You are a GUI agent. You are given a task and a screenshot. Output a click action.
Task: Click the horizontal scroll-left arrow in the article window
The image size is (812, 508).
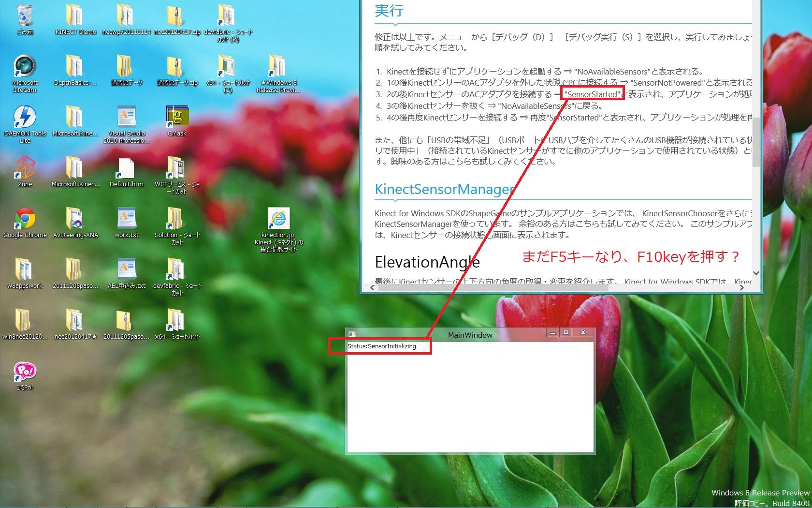pos(372,287)
